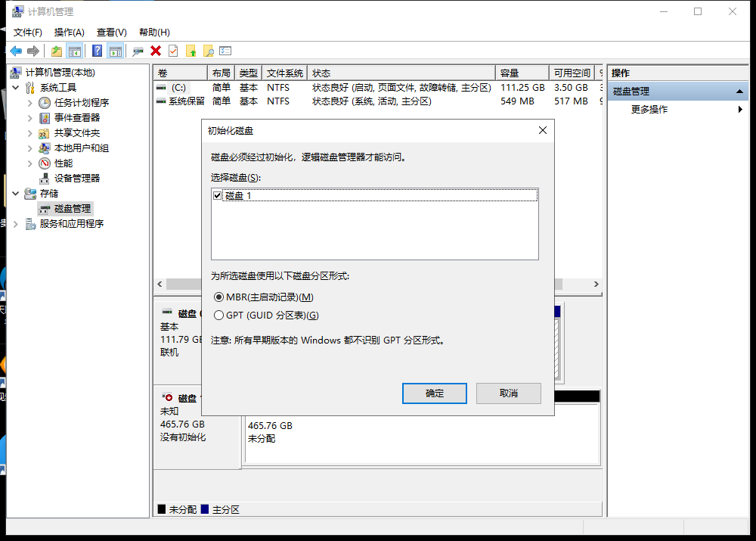Click the gray Forward arrow in toolbar

[33, 51]
